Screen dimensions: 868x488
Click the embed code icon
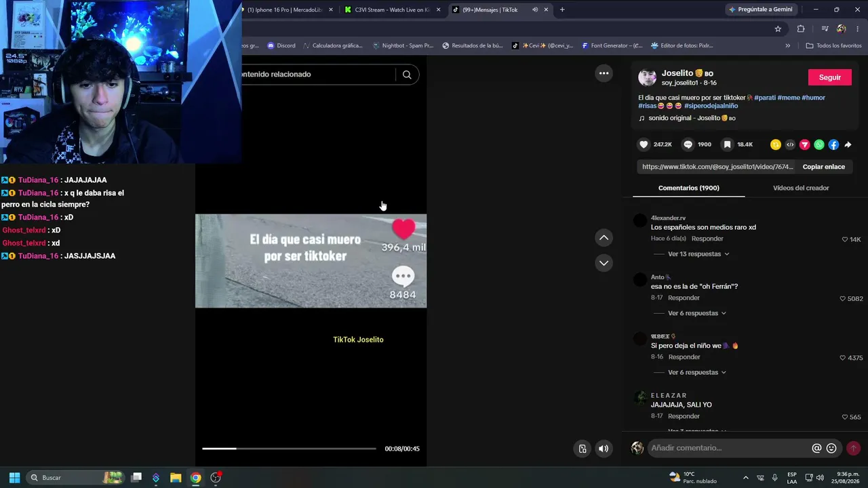point(790,144)
